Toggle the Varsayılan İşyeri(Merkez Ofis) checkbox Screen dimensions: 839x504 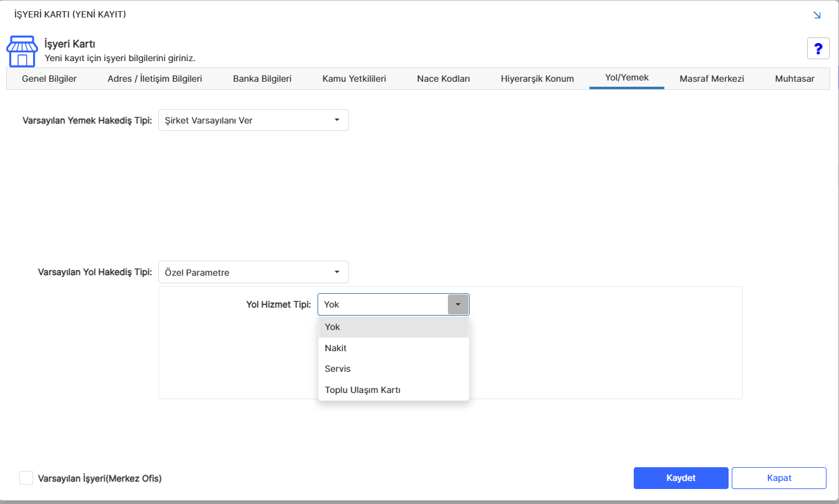click(x=26, y=478)
